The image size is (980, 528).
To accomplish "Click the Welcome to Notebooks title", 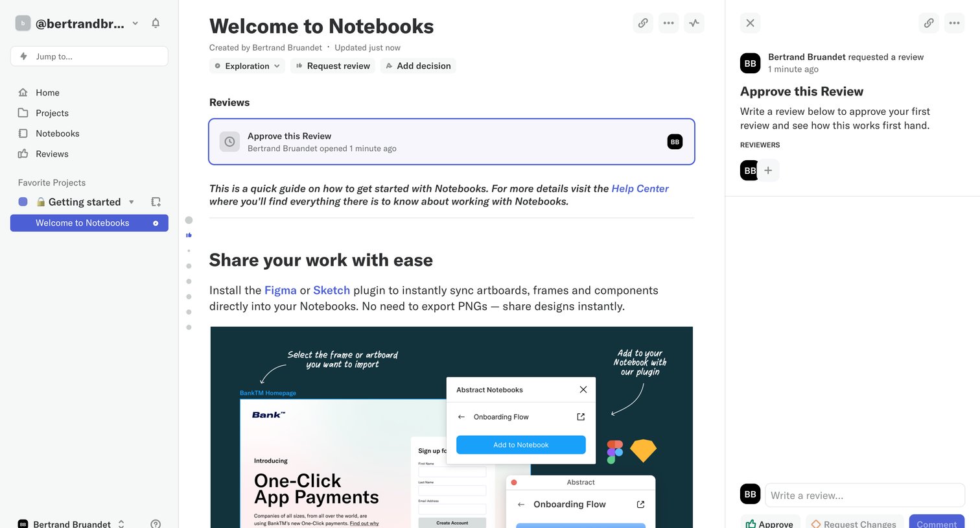I will point(321,27).
